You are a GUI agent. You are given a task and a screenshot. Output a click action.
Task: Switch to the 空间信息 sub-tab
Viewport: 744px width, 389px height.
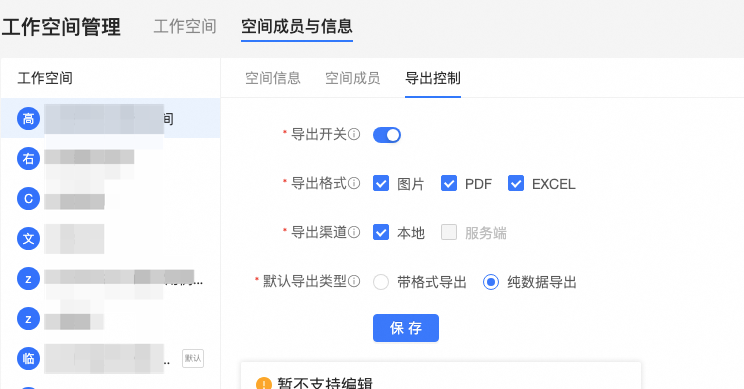tap(273, 78)
